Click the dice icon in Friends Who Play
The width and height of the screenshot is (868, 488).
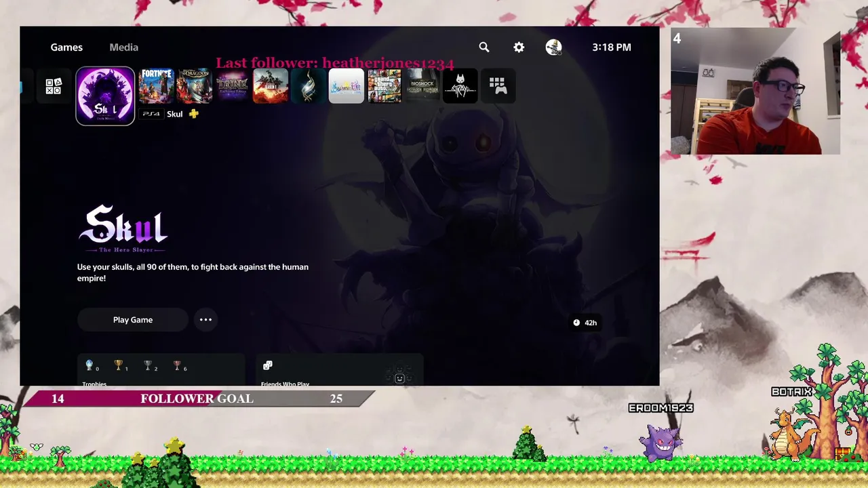(x=268, y=365)
